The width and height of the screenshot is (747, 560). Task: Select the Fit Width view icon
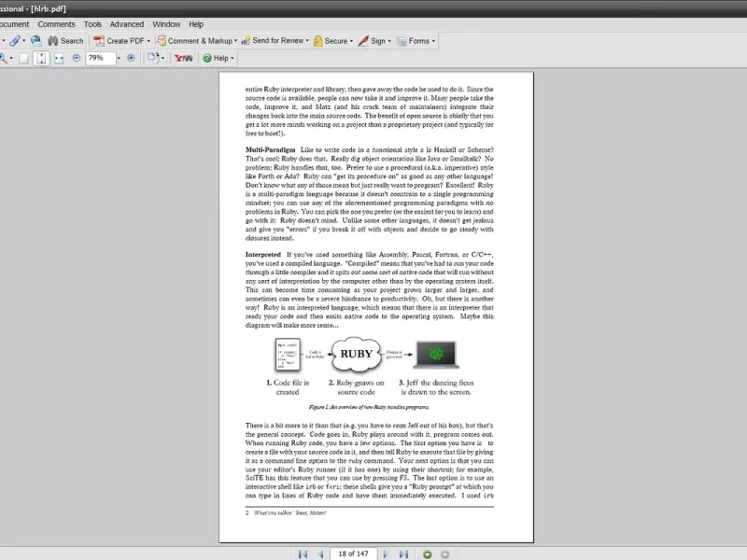pos(59,58)
